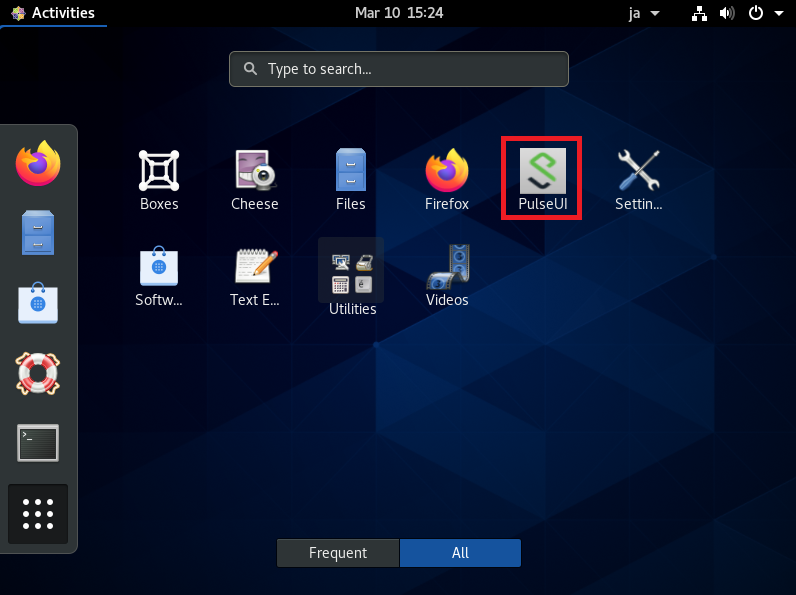Switch to the Frequent apps view

(x=338, y=553)
